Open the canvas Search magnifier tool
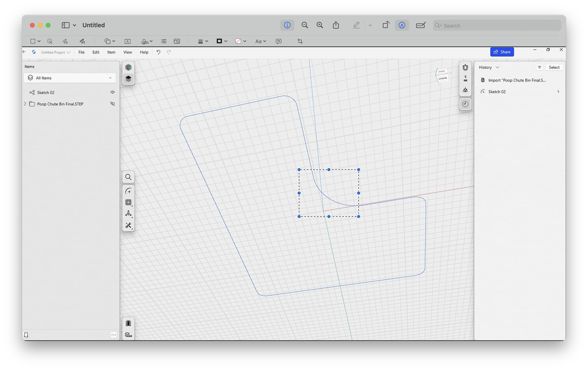Viewport: 588px width, 370px height. (x=128, y=177)
